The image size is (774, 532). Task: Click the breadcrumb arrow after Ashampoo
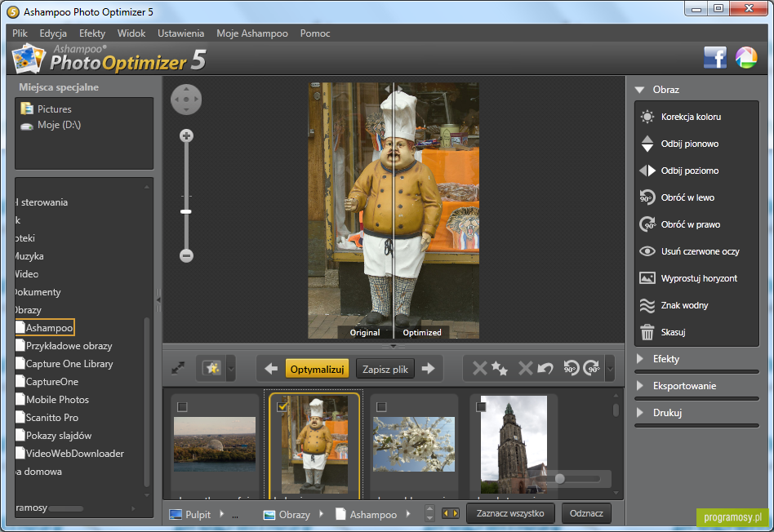point(408,514)
